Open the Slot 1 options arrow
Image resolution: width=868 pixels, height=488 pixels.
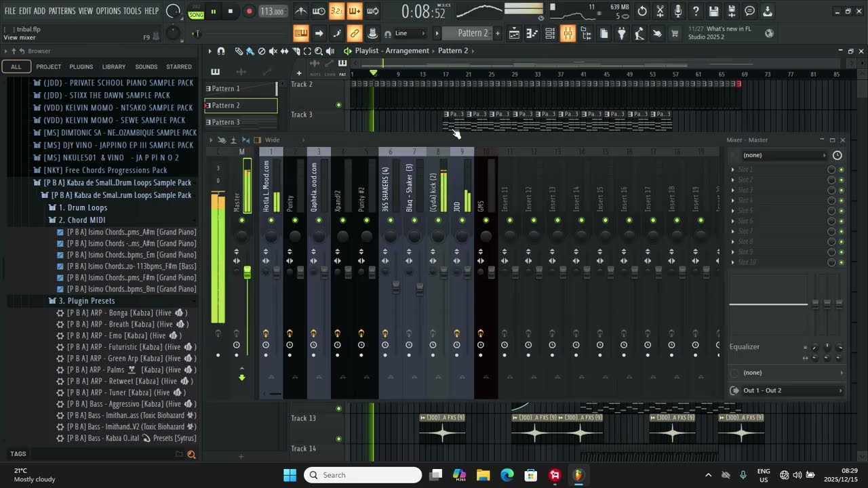click(x=732, y=169)
